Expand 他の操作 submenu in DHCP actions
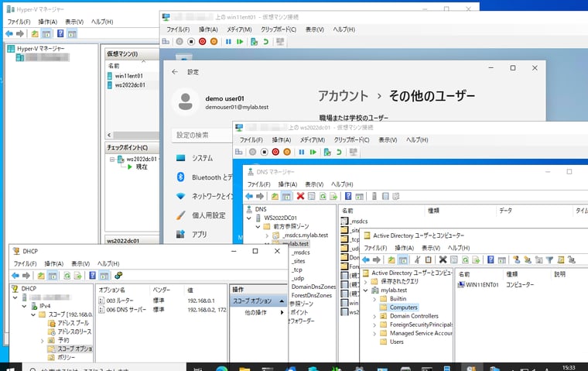 [282, 312]
